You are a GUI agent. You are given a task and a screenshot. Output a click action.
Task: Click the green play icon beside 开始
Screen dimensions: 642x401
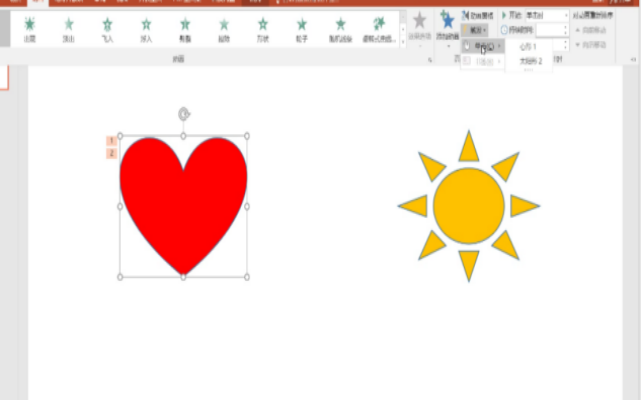click(504, 15)
